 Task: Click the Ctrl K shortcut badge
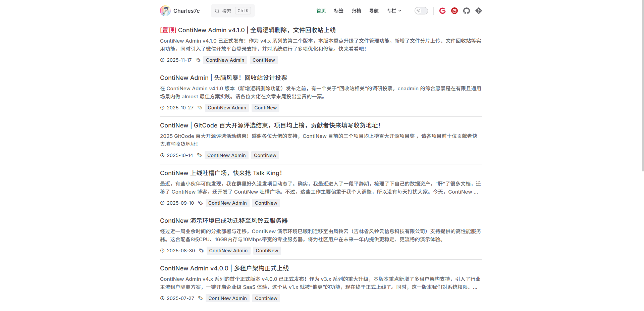tap(243, 11)
